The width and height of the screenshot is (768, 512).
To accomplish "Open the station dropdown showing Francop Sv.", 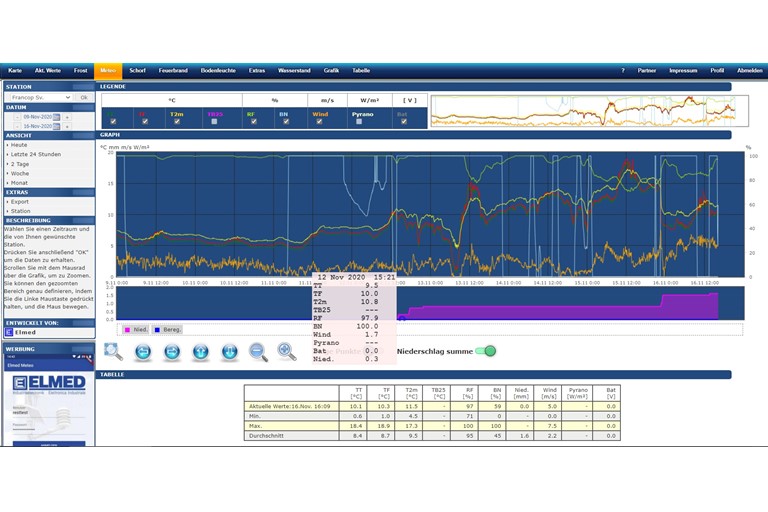I will (39, 98).
